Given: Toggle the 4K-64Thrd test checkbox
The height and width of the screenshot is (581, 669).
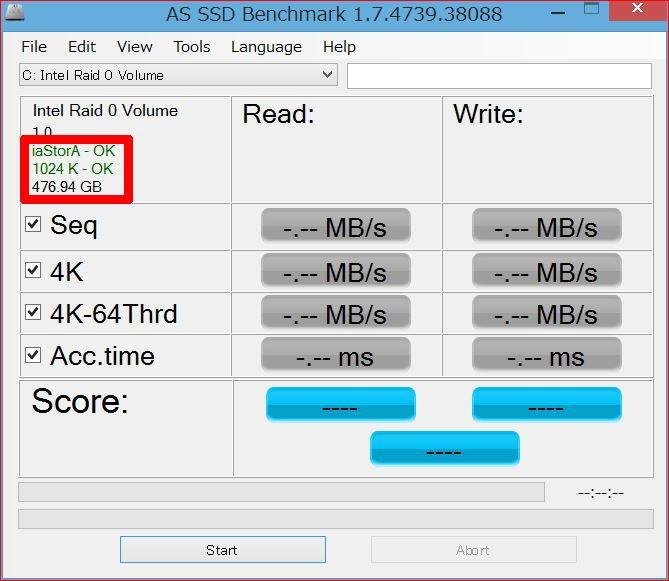Looking at the screenshot, I should [33, 312].
